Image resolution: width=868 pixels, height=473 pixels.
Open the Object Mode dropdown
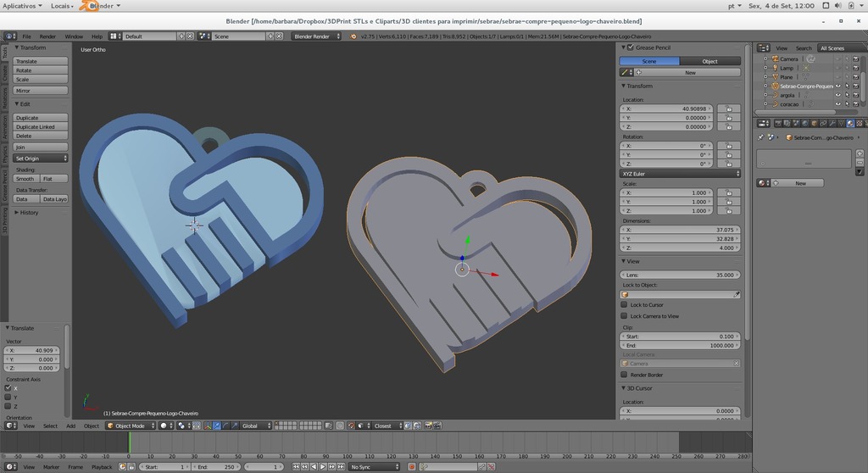(131, 426)
